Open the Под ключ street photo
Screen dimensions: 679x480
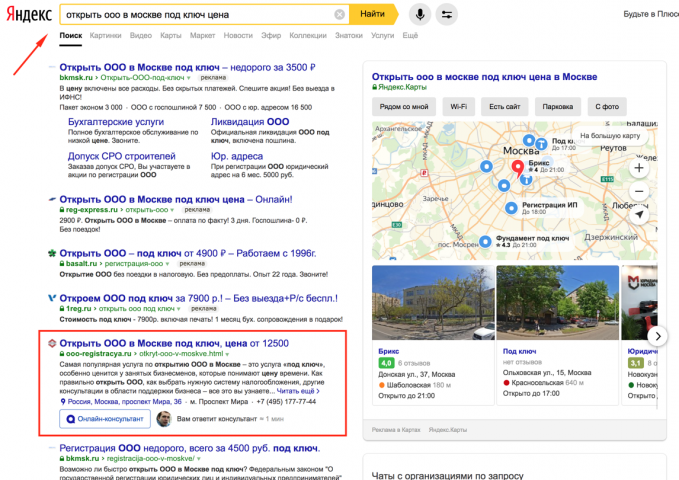pos(557,303)
